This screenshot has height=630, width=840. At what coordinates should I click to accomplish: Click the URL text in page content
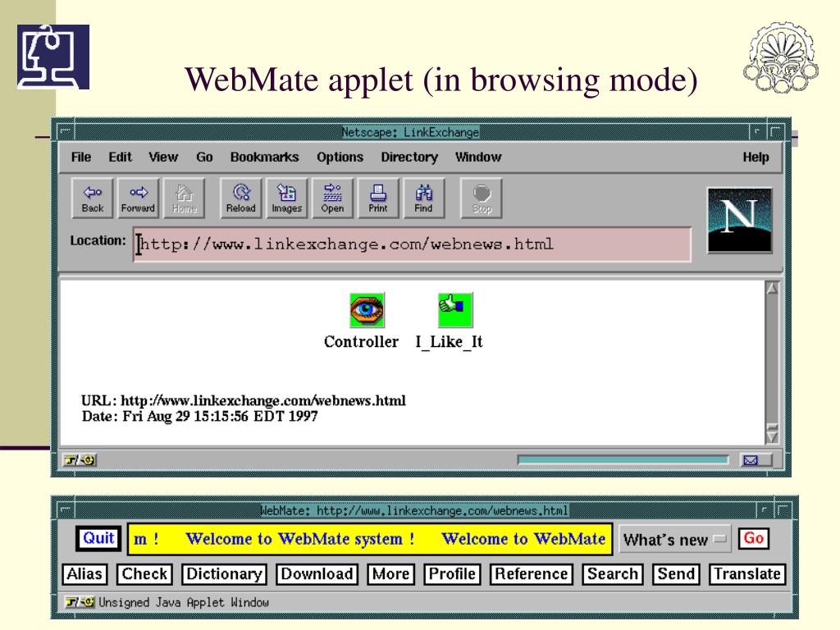(244, 400)
